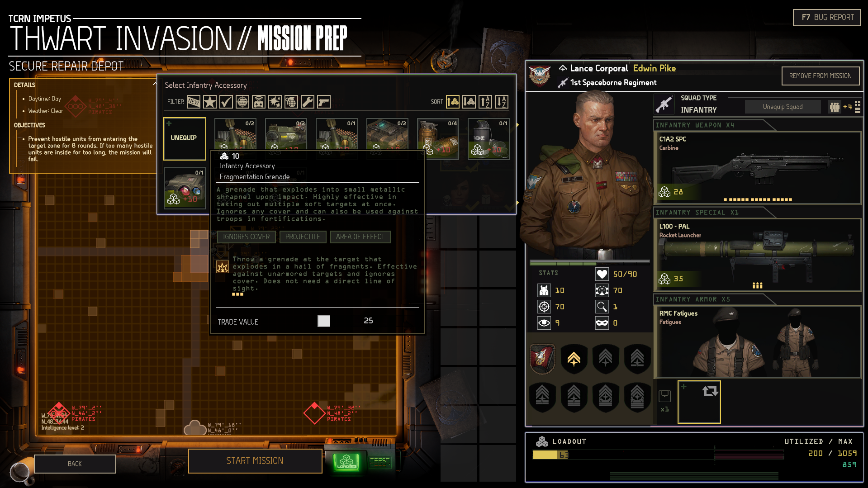Filter accessories by wrench tool icon
Viewport: 868px width, 488px height.
(308, 102)
